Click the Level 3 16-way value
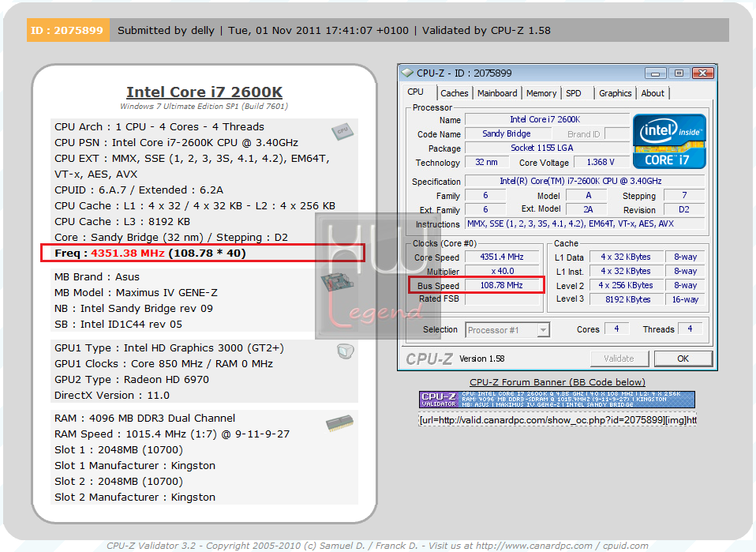Screen dimensions: 756x552 (x=685, y=299)
